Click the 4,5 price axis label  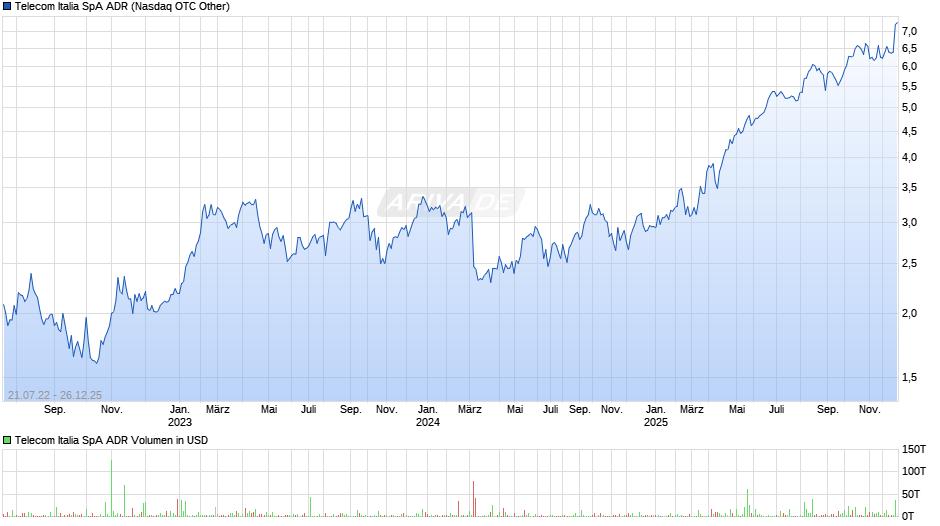point(909,131)
